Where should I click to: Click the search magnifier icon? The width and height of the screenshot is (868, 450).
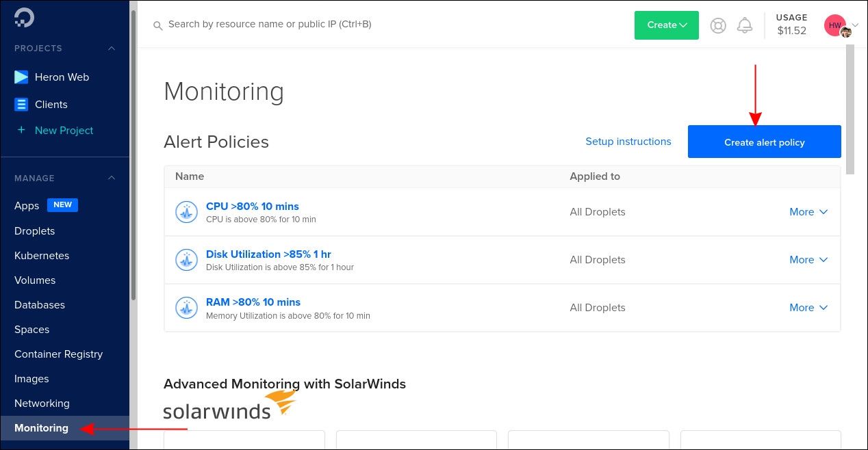coord(158,25)
